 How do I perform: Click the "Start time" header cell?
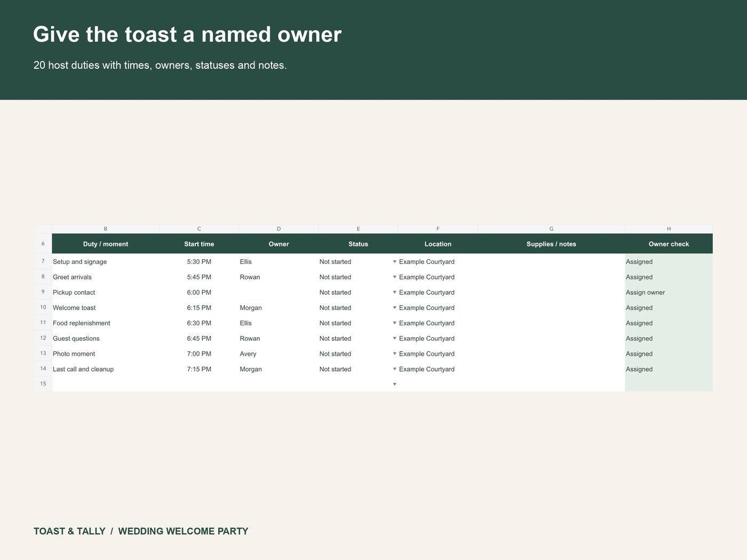[x=199, y=244]
